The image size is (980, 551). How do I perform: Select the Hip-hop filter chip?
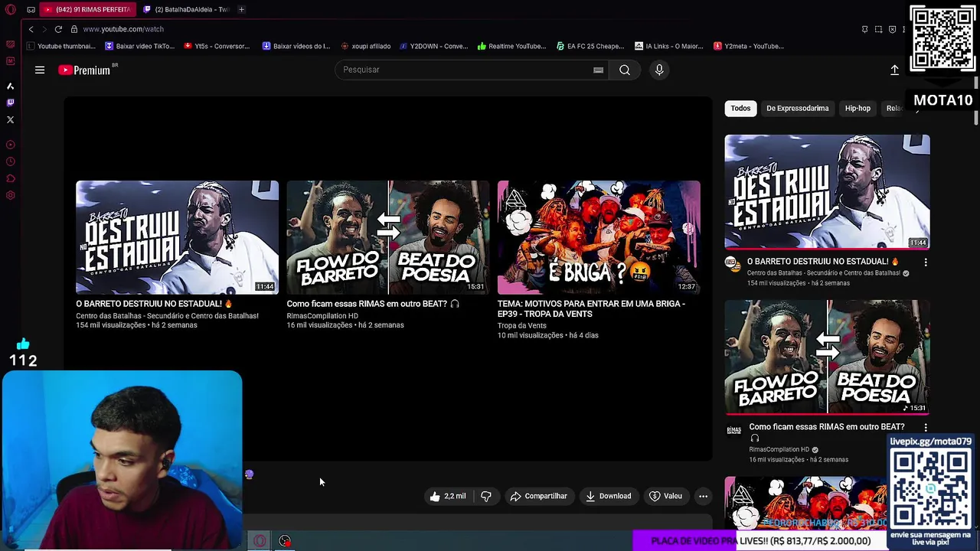point(857,108)
